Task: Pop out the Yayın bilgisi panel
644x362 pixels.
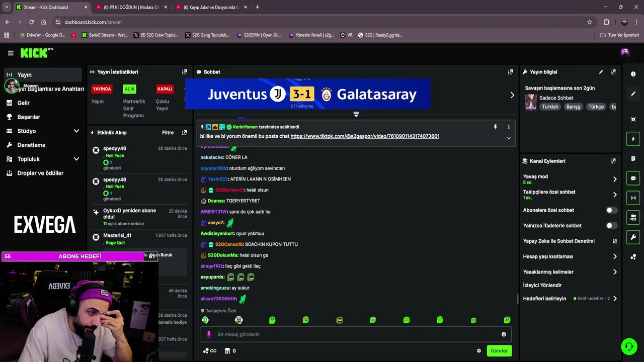Action: coord(613,72)
